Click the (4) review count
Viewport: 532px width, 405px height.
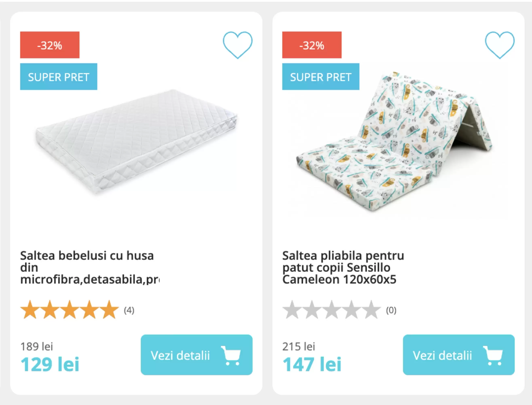click(129, 310)
